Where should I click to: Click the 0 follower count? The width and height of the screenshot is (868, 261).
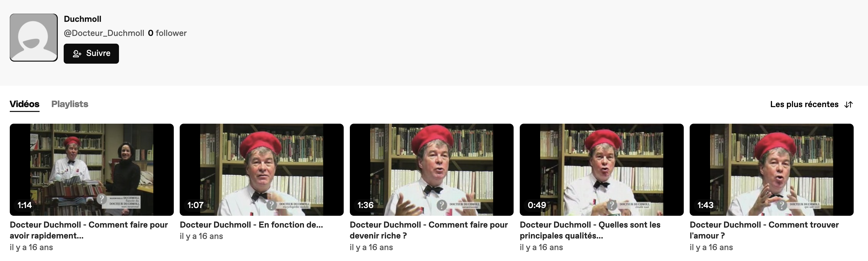tap(167, 33)
